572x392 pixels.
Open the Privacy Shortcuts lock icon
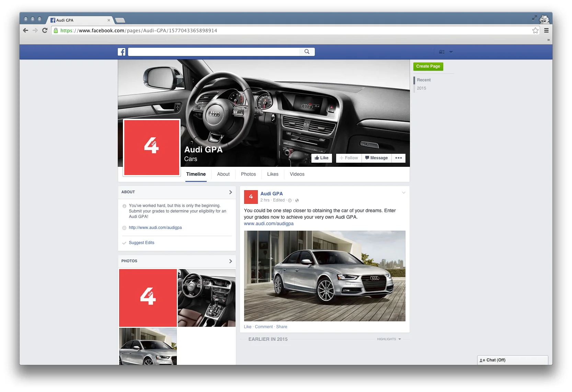(x=442, y=52)
